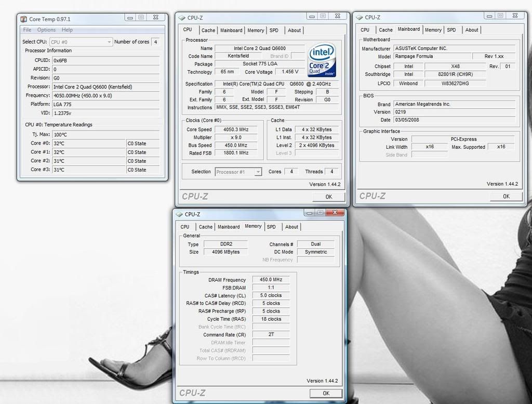Click the southbridge value 82801IR (ICH9R)
The image size is (532, 404).
coord(455,74)
